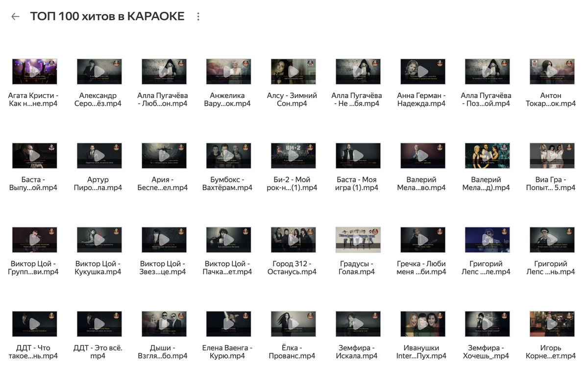Click file name Виа Гра - Попыт... 5.mp4
This screenshot has width=588, height=370.
[x=551, y=184]
